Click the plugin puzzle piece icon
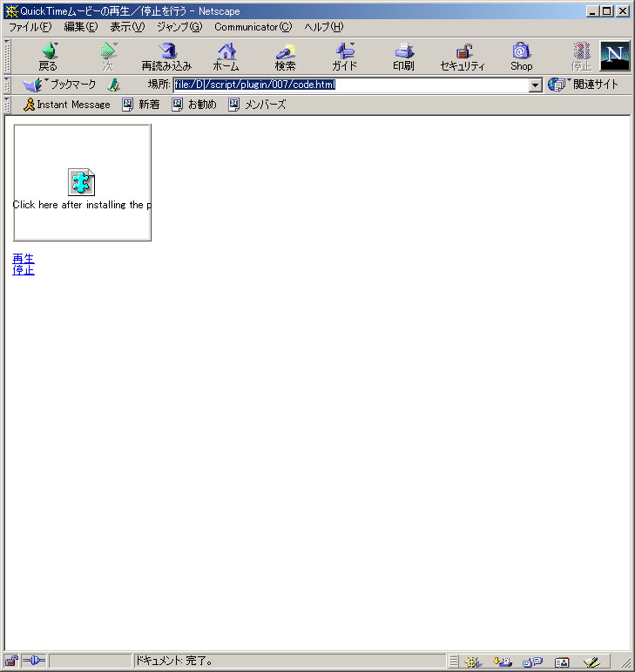The height and width of the screenshot is (672, 635). pos(81,182)
